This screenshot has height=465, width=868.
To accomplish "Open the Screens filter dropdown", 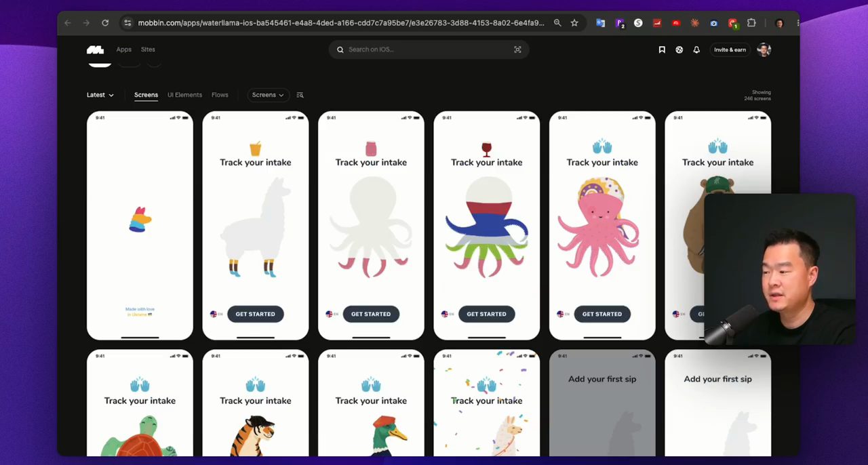I will (268, 95).
